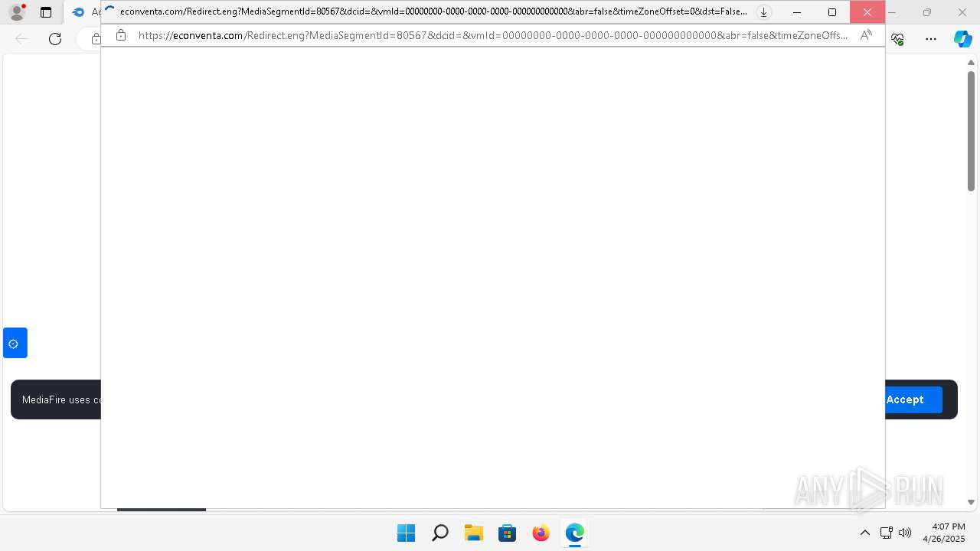Open the Windows Start menu
The image size is (980, 551).
click(406, 533)
